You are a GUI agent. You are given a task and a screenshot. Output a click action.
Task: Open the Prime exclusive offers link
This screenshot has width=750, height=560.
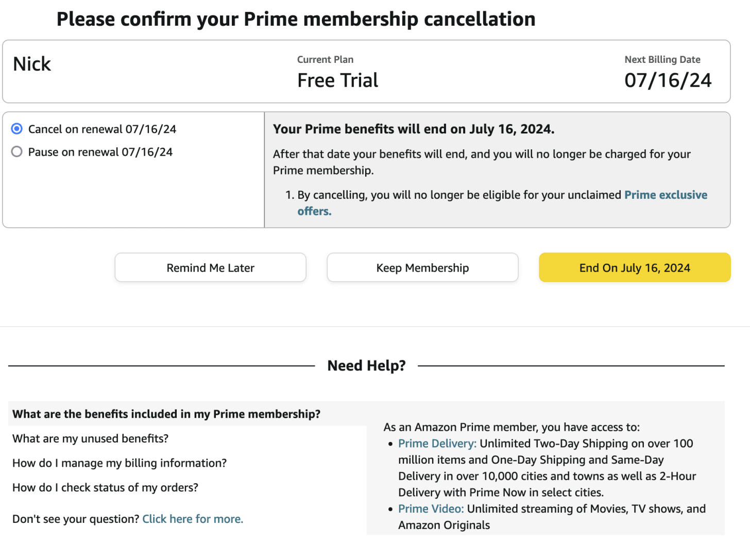click(x=666, y=195)
